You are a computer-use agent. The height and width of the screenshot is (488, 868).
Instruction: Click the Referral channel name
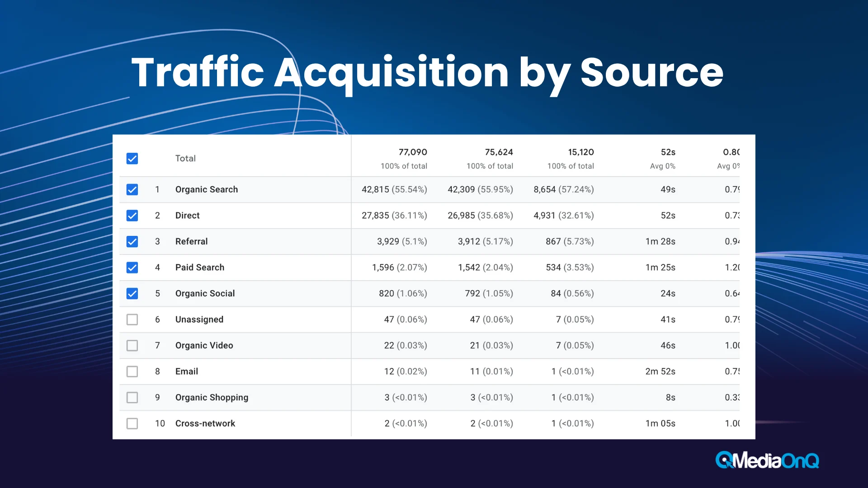[191, 242]
